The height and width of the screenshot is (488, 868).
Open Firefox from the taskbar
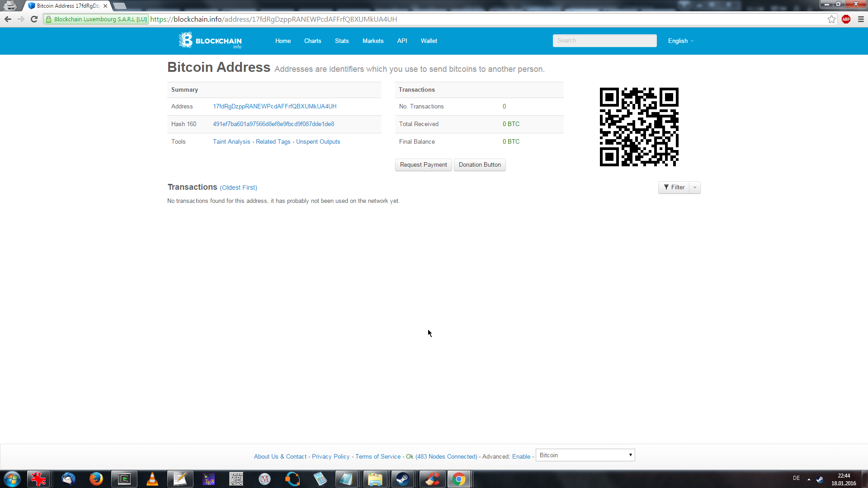tap(96, 479)
